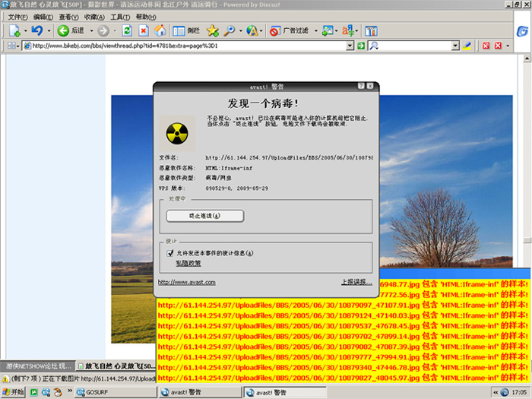Open the www.avast.com link
Image resolution: width=532 pixels, height=399 pixels.
tap(186, 282)
